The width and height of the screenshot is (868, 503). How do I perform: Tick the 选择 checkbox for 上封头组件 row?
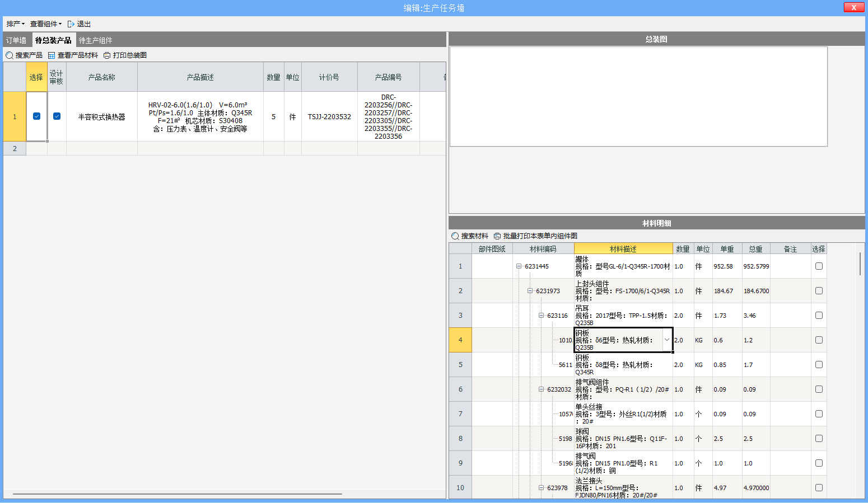click(x=819, y=291)
